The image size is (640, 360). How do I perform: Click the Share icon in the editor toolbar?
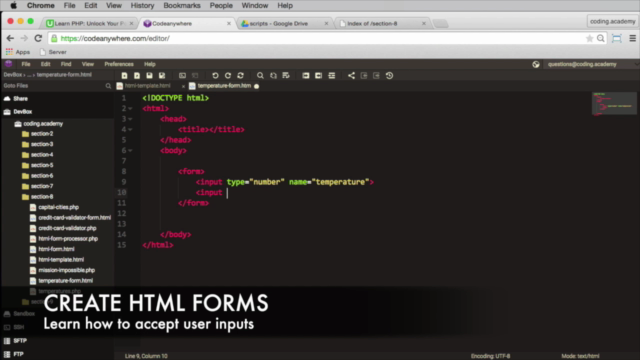tap(351, 76)
